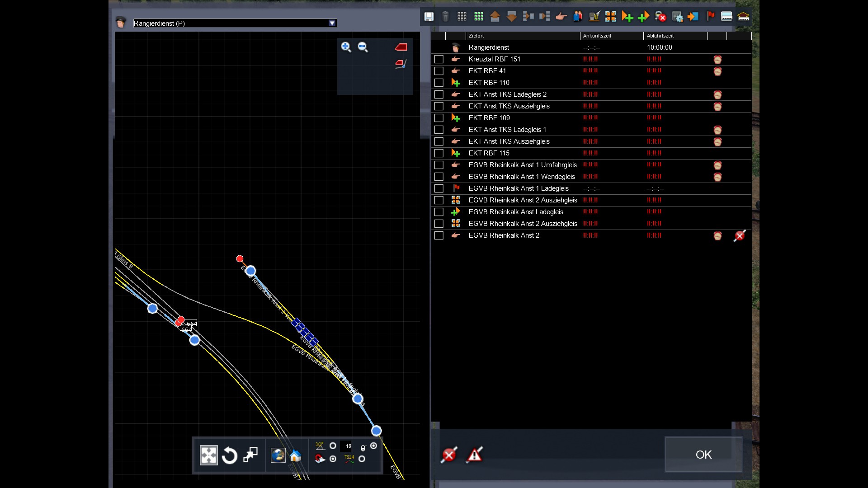The height and width of the screenshot is (488, 868).
Task: Tick checkbox beside EKT RBF 110
Action: point(439,83)
